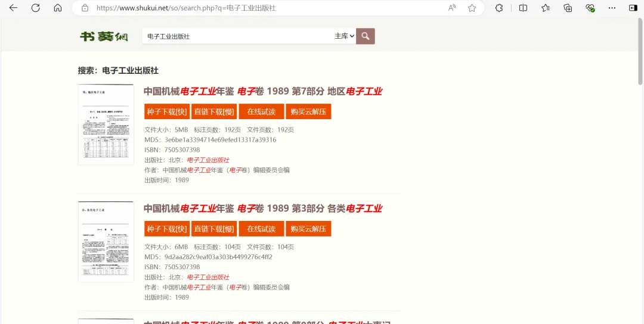
Task: Click 直链下载[慢] for the 第3部分 book
Action: (214, 229)
